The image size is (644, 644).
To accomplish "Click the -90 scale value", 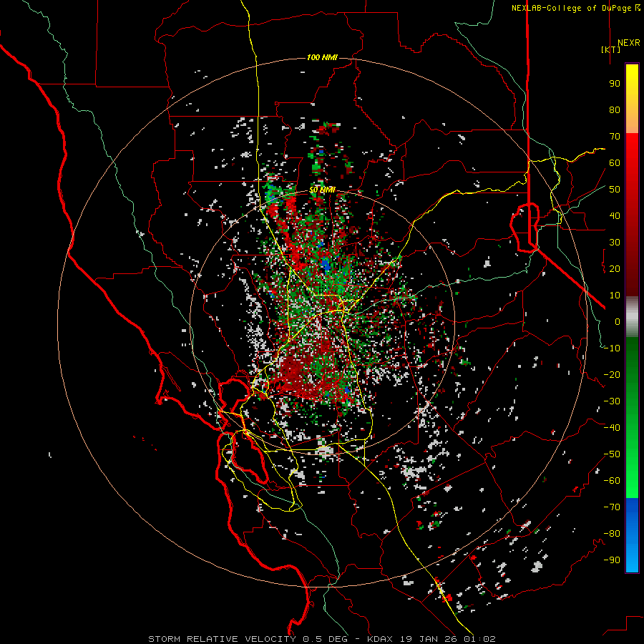I will [x=612, y=560].
